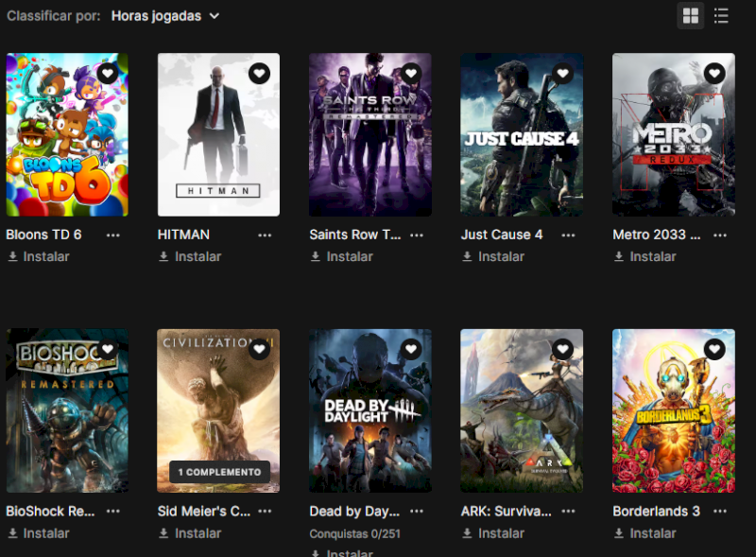Toggle favorite heart on Bloons TD 6
Screen dimensions: 756x557
tap(108, 73)
